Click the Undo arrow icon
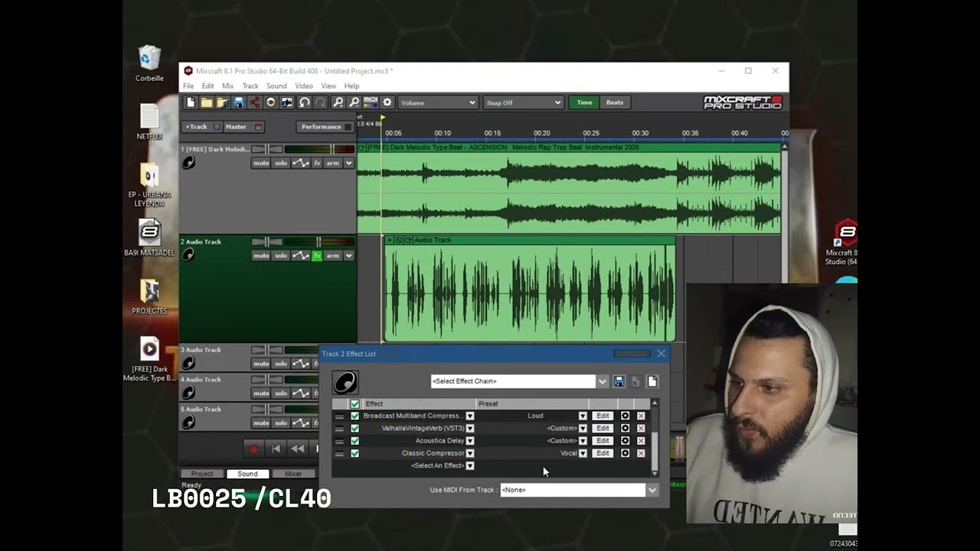980x551 pixels. pyautogui.click(x=305, y=103)
